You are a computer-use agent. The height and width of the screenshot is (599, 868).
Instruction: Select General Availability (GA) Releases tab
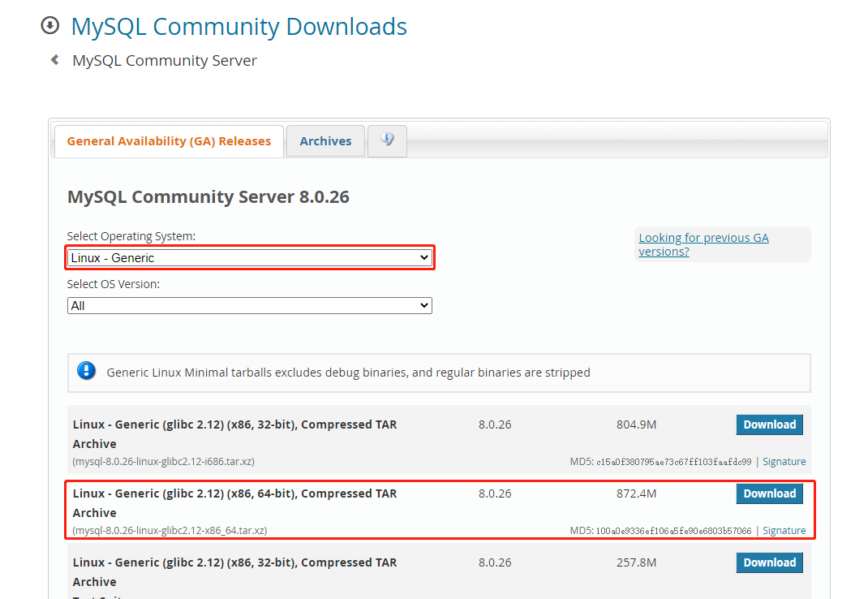point(169,141)
